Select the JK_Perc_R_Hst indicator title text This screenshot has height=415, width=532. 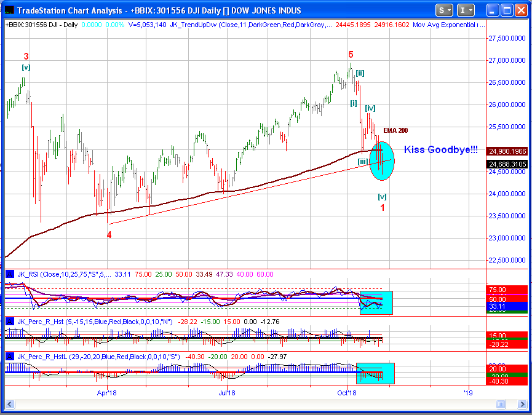[95, 322]
